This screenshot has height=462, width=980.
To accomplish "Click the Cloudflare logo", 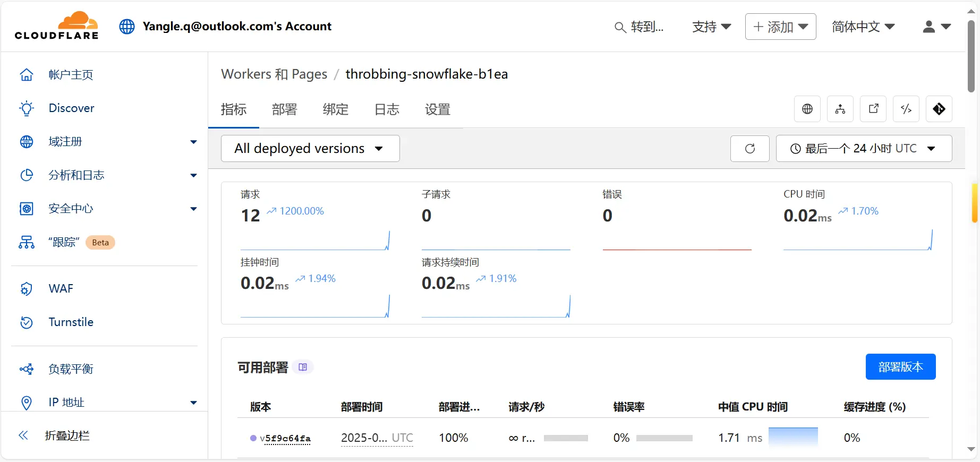I will (57, 25).
